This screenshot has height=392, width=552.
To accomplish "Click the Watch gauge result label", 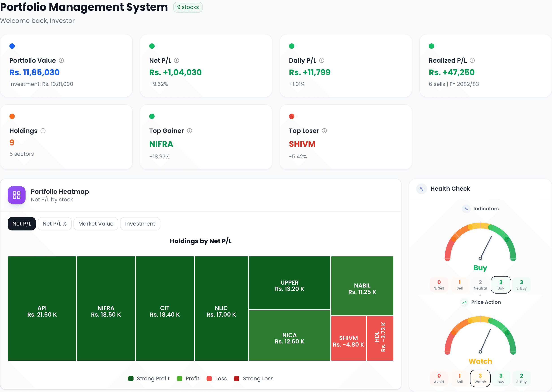I will click(480, 361).
